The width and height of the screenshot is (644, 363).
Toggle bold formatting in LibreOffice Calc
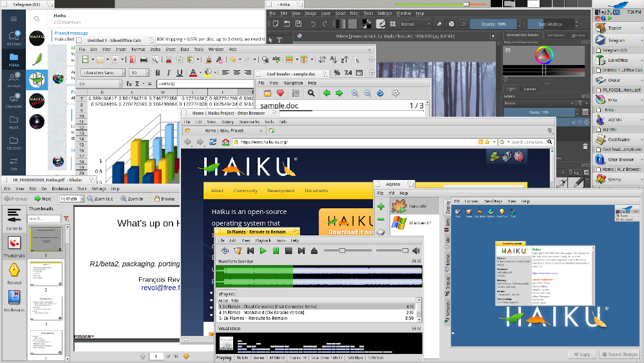click(x=158, y=73)
